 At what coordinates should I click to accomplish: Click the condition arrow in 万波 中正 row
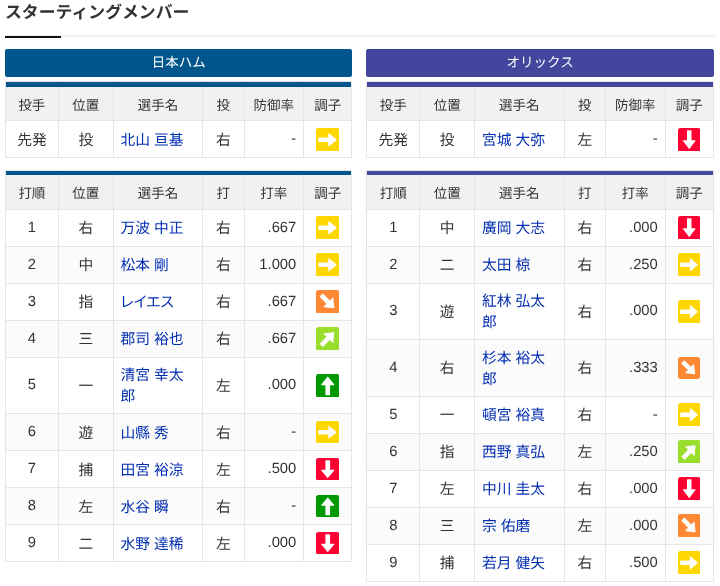tap(327, 228)
